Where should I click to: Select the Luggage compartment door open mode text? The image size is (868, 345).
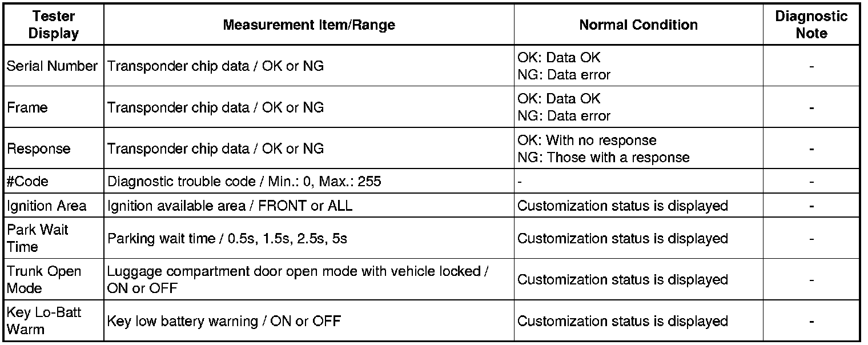[x=297, y=271]
